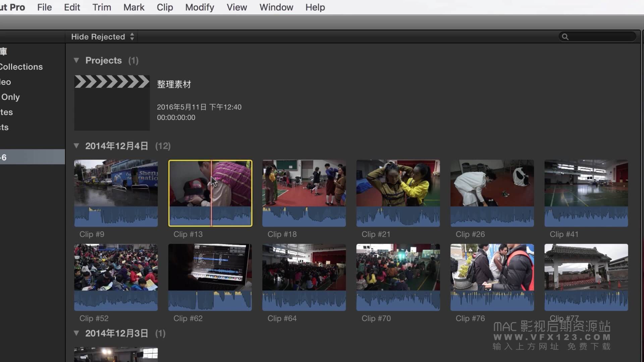Click the project name 整理素材

tap(174, 84)
